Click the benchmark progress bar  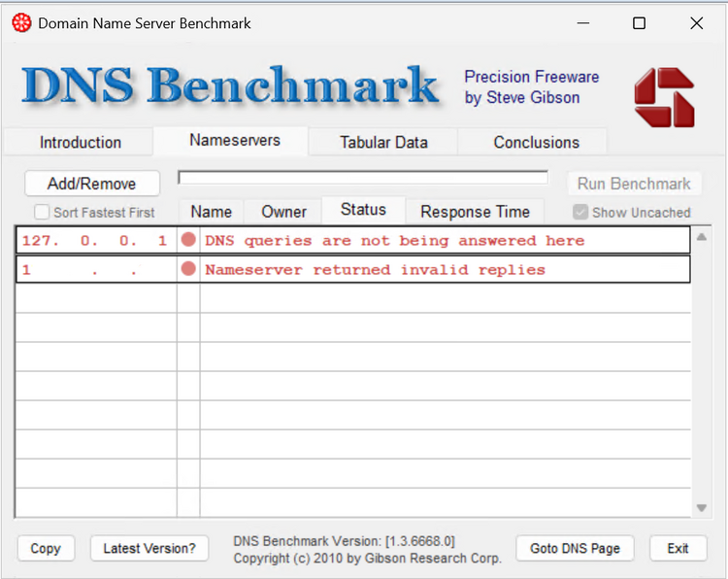pos(363,178)
